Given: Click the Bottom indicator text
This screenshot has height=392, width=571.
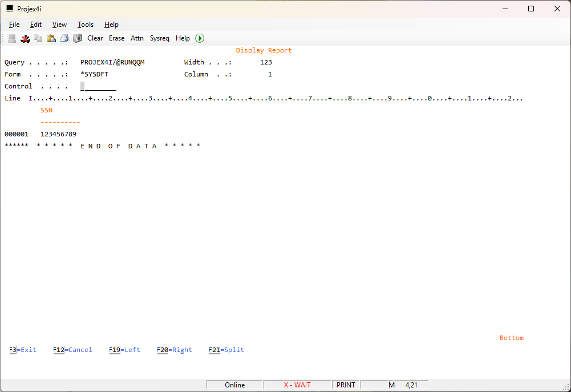Looking at the screenshot, I should click(511, 338).
